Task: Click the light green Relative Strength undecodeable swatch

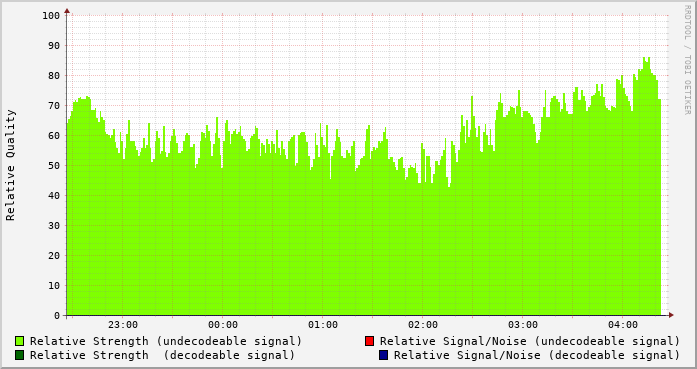Action: coord(20,341)
